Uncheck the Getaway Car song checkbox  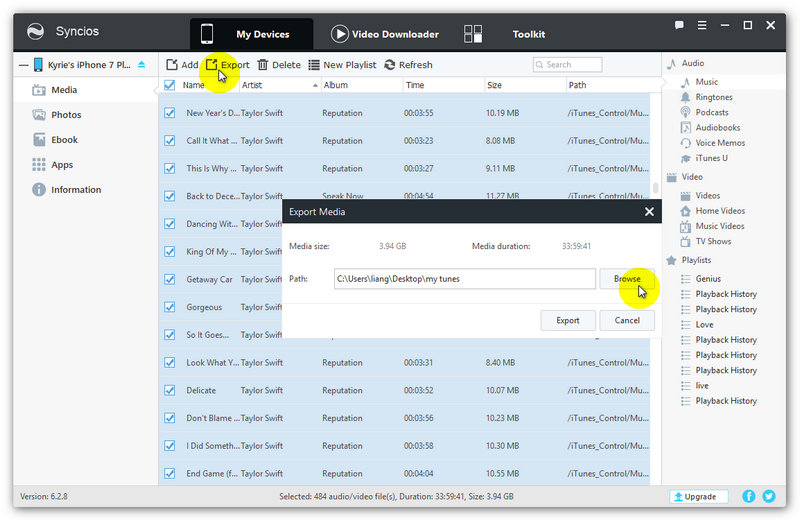tap(169, 279)
